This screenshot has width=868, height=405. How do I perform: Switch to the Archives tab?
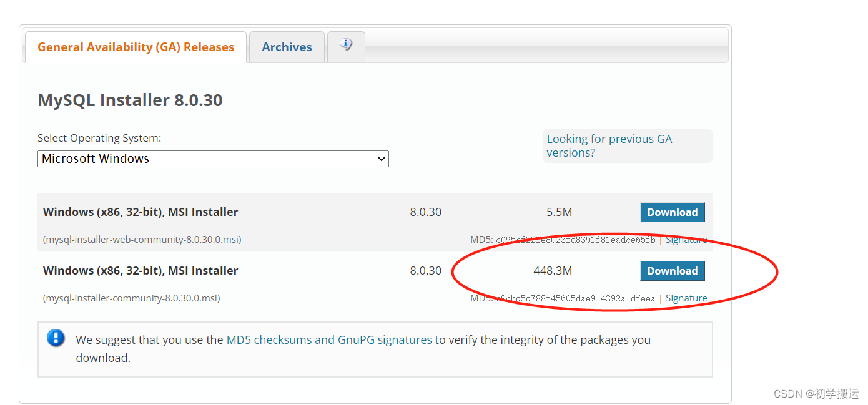287,47
